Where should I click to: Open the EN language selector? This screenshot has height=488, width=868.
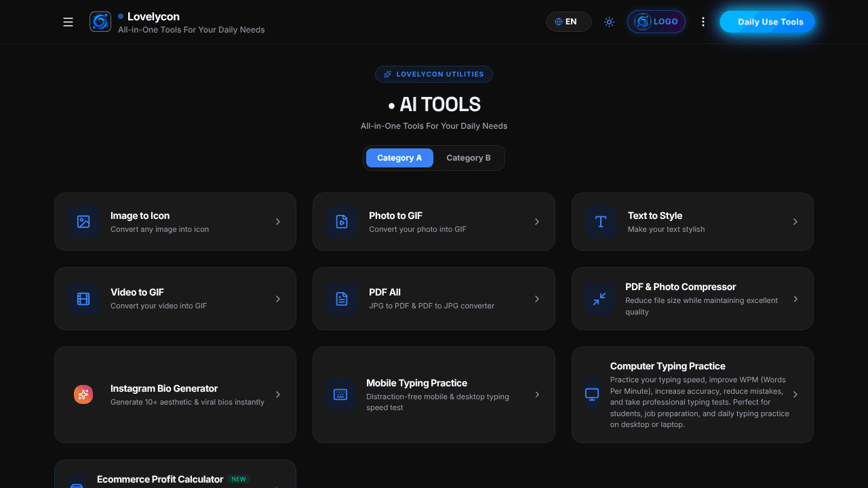click(568, 22)
